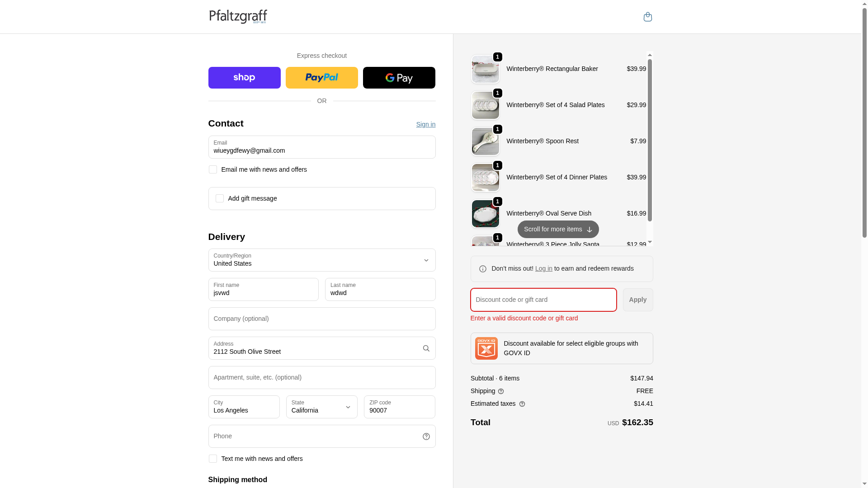Click the shipping info question icon
Viewport: 868px width, 488px height.
(x=501, y=391)
